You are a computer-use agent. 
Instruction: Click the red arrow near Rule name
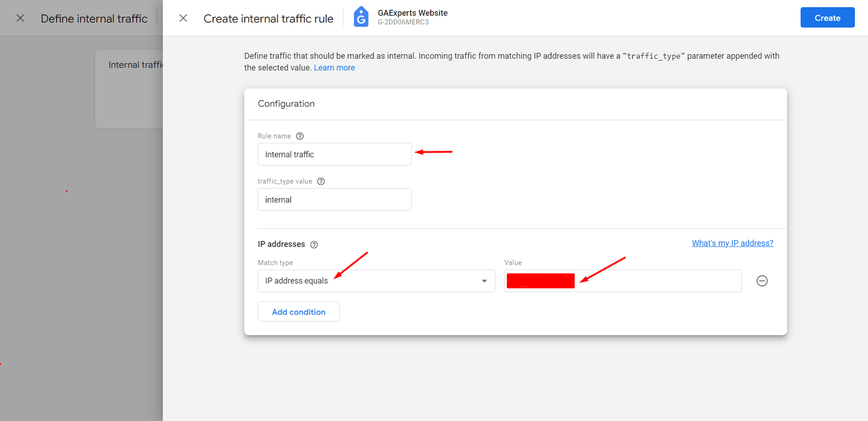click(433, 152)
